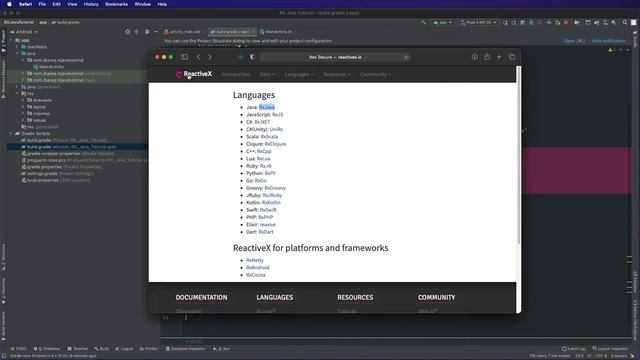Click the build hammer icon in toolbar

(424, 22)
